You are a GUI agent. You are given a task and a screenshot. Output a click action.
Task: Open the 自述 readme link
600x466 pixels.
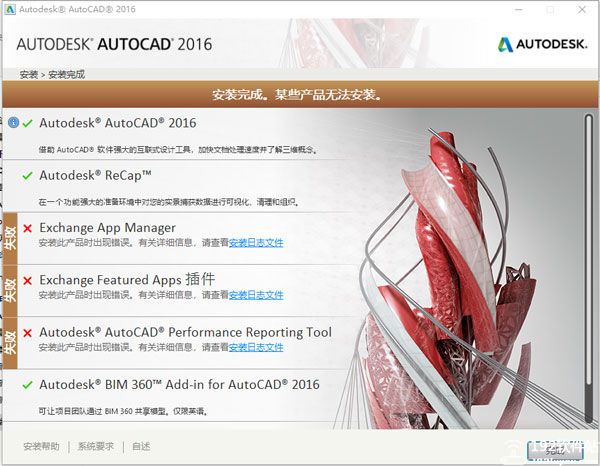[141, 447]
